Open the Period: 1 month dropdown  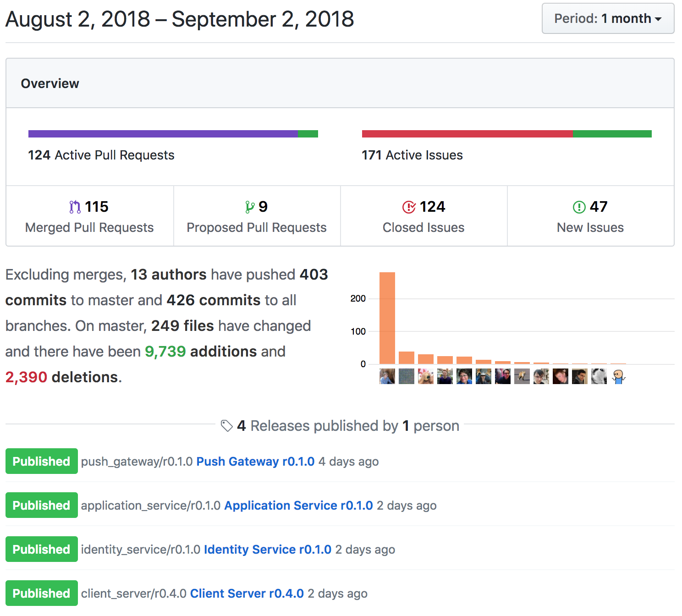click(607, 19)
